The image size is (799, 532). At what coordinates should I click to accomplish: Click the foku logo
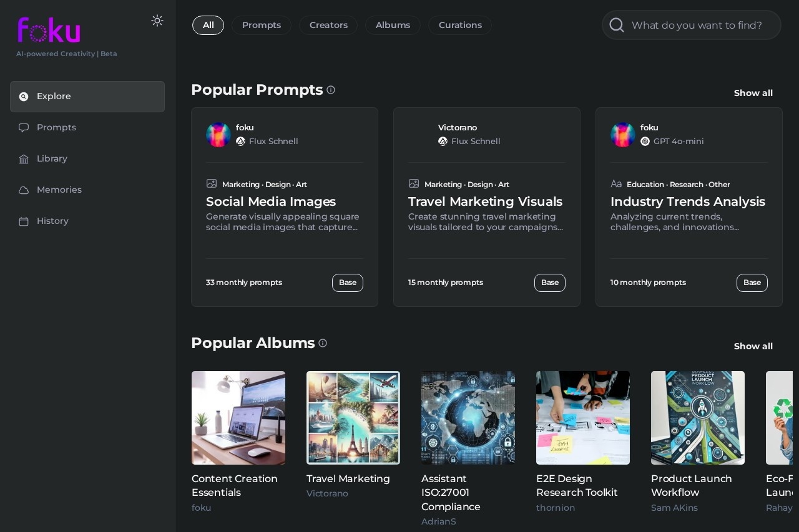[x=49, y=30]
